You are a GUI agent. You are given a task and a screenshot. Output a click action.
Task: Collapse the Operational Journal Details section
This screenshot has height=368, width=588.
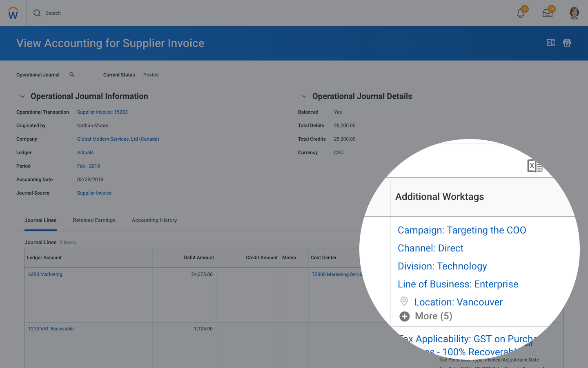pos(304,96)
